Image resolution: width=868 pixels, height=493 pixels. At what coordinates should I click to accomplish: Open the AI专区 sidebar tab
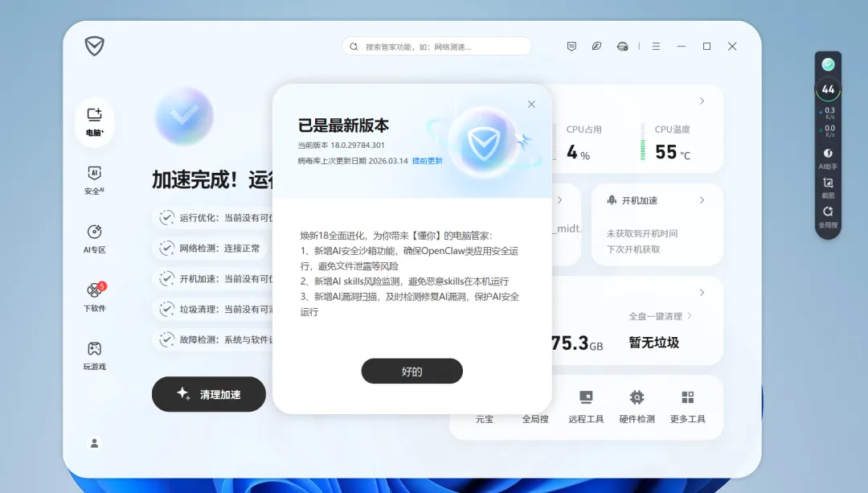point(95,239)
